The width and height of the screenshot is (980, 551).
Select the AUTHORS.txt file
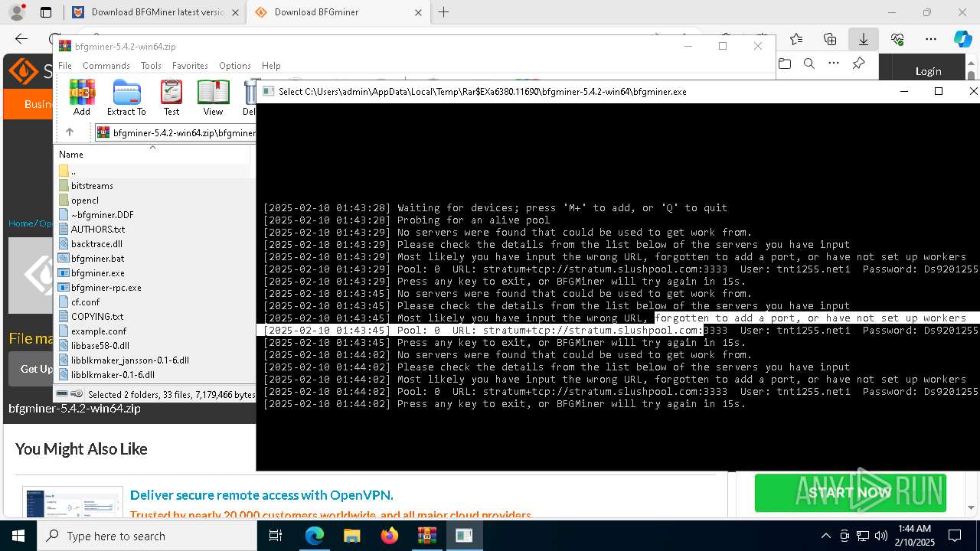(97, 230)
